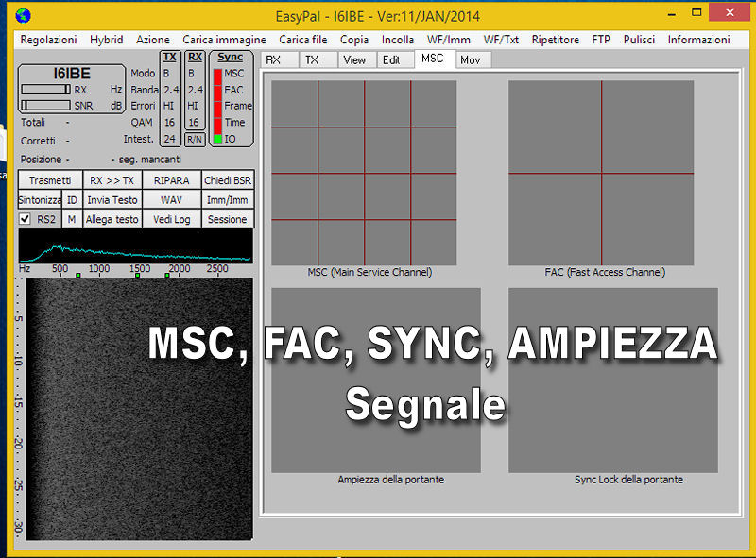Open the WF/Imm menu
This screenshot has width=756, height=558.
[449, 40]
